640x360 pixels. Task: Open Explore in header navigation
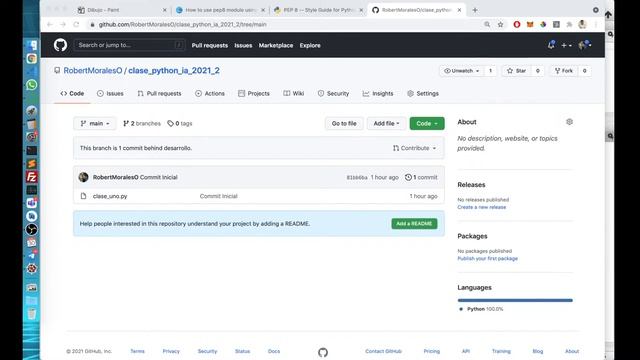pyautogui.click(x=310, y=45)
